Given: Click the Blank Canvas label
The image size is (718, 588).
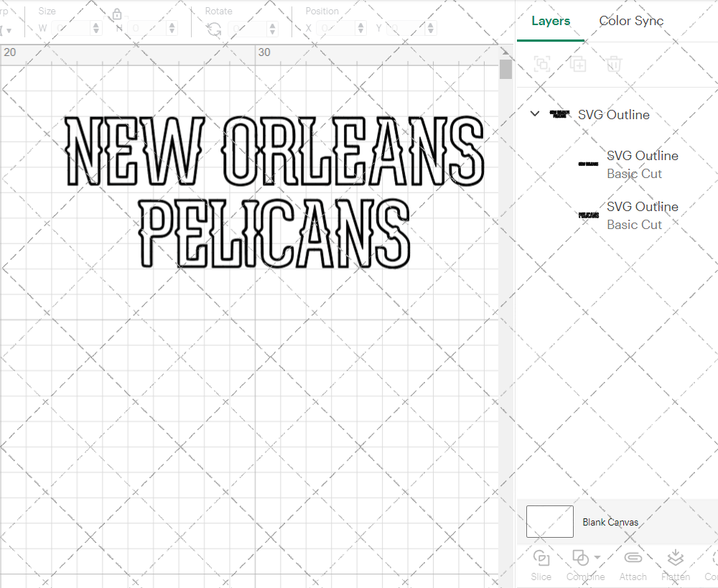Looking at the screenshot, I should click(610, 522).
